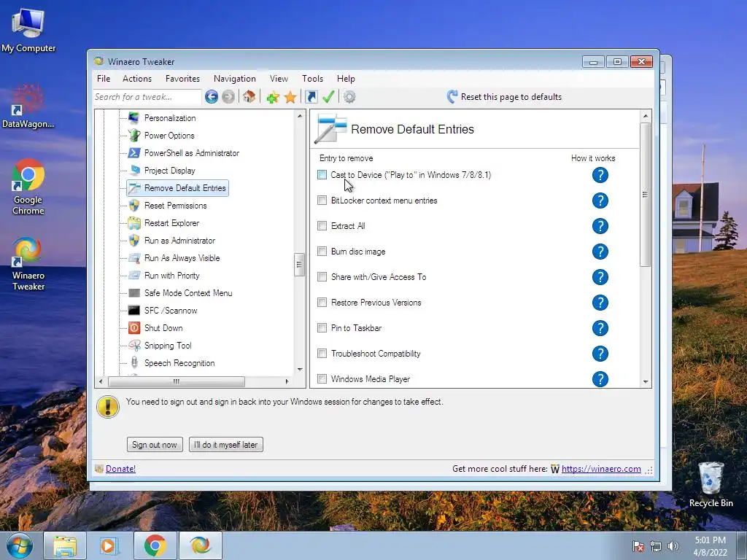Viewport: 747px width, 560px height.
Task: Click Reset this page to defaults
Action: (505, 97)
